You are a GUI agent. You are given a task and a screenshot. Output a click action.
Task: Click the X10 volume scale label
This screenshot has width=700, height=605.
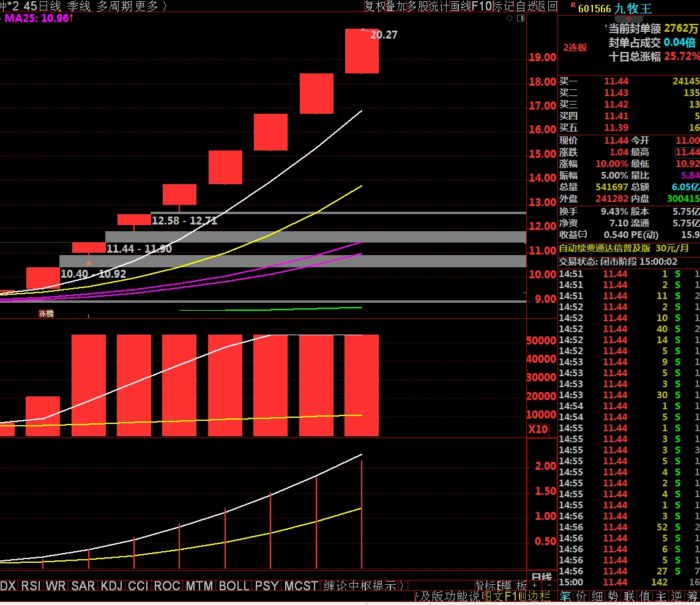pyautogui.click(x=538, y=429)
